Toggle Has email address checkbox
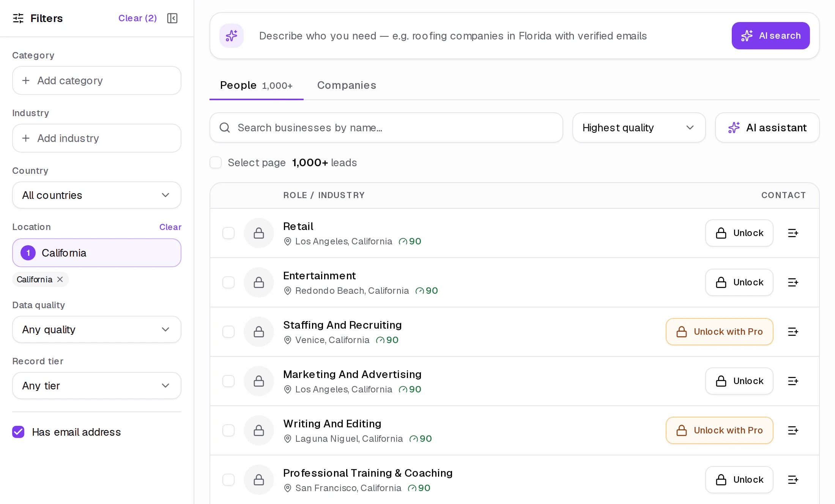835x504 pixels. pyautogui.click(x=18, y=432)
